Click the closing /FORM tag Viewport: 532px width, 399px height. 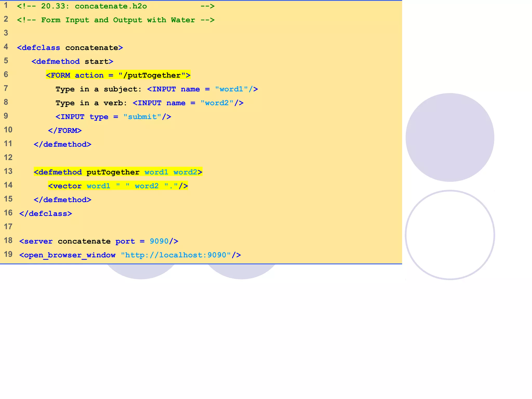point(65,131)
